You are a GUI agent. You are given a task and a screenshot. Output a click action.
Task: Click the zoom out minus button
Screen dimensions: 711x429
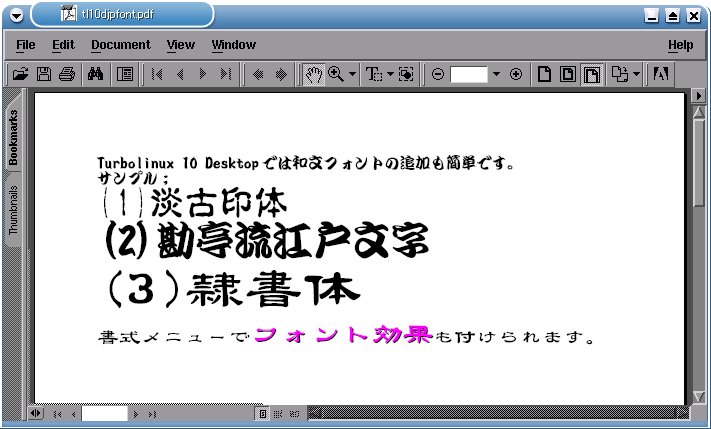[438, 74]
